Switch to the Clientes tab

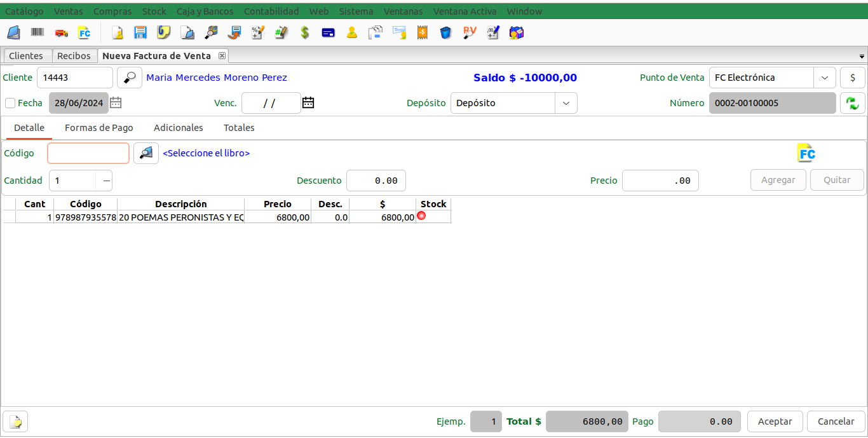coord(26,56)
